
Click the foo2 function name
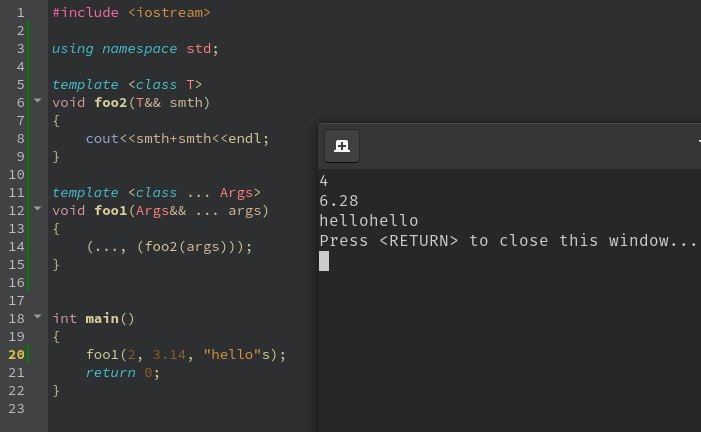(110, 102)
